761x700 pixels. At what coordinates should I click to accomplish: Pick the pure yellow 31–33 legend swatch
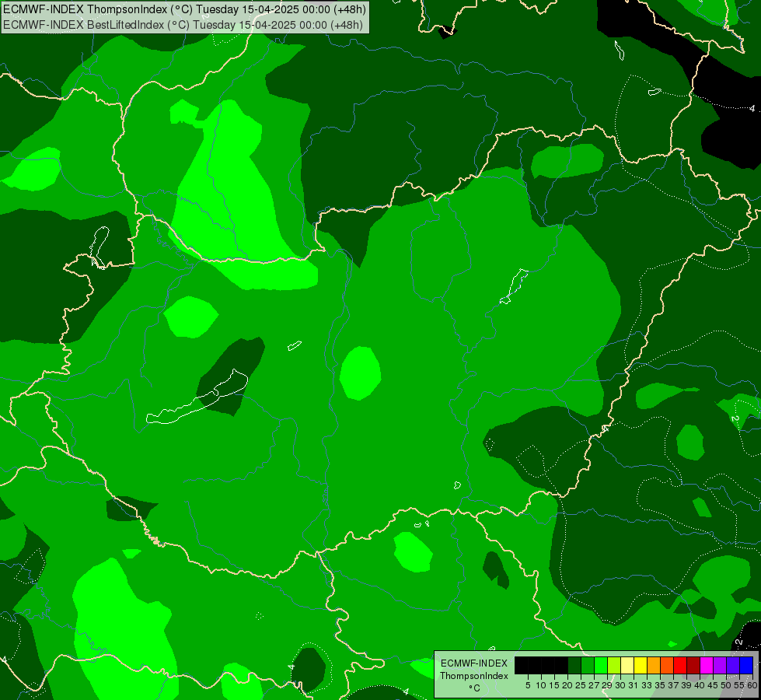coord(641,665)
